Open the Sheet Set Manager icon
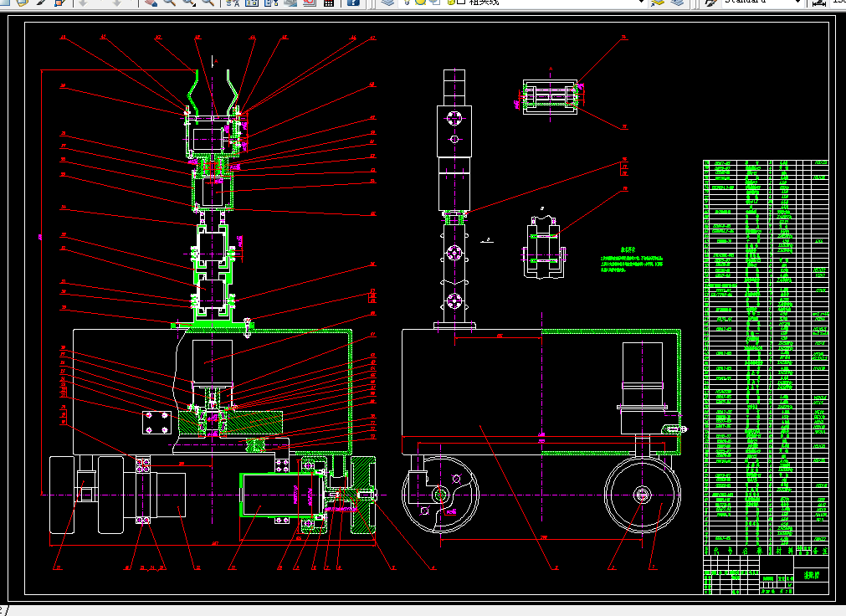Viewport: 846px width, 616px height. (290, 3)
